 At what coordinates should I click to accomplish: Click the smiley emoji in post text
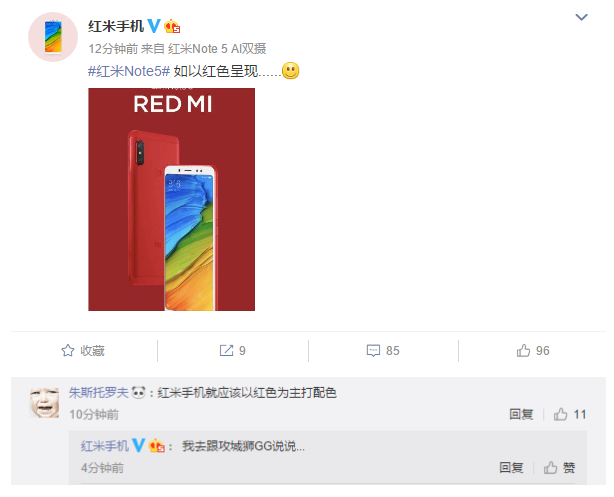tap(291, 71)
